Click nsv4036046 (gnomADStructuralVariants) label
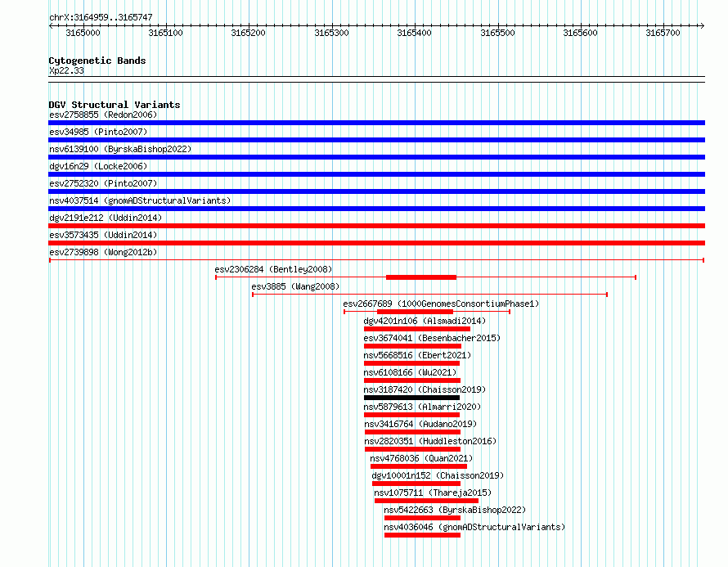Screen dimensions: 728x567 474,527
